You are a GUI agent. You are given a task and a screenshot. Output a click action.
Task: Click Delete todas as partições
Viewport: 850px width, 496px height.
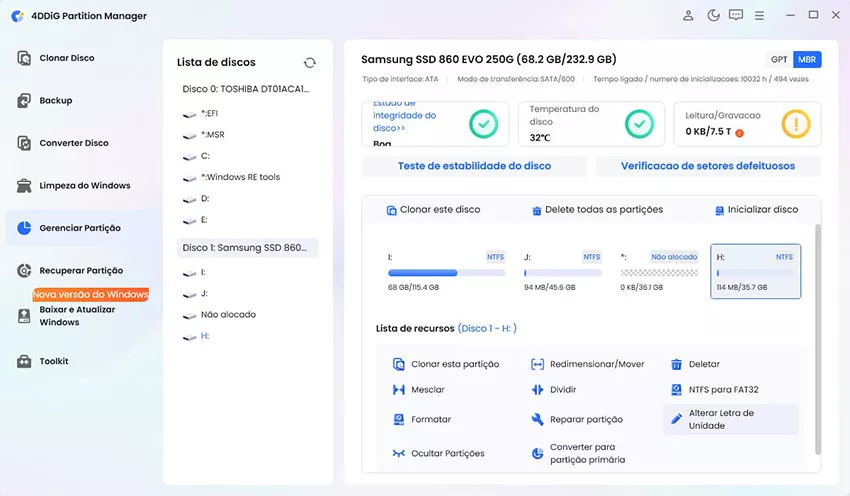click(597, 210)
